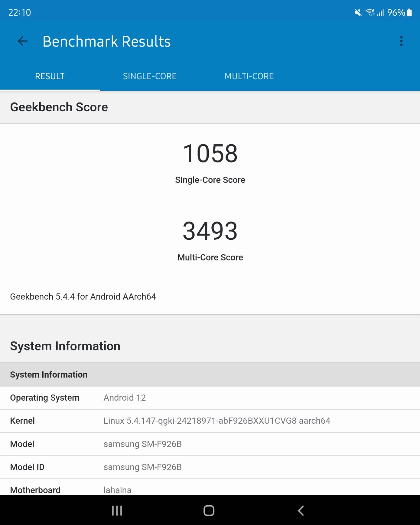
Task: Tap the 1058 single-core score value
Action: pyautogui.click(x=210, y=153)
